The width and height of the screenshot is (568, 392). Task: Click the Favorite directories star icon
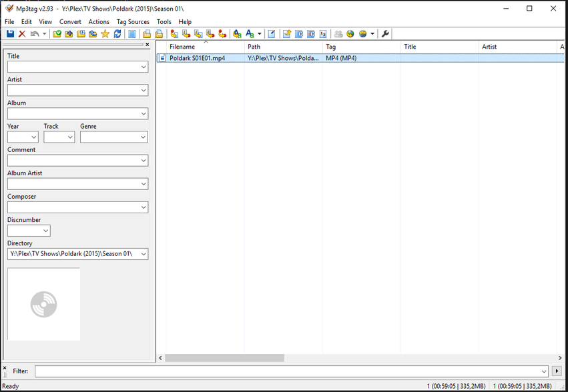coord(105,33)
